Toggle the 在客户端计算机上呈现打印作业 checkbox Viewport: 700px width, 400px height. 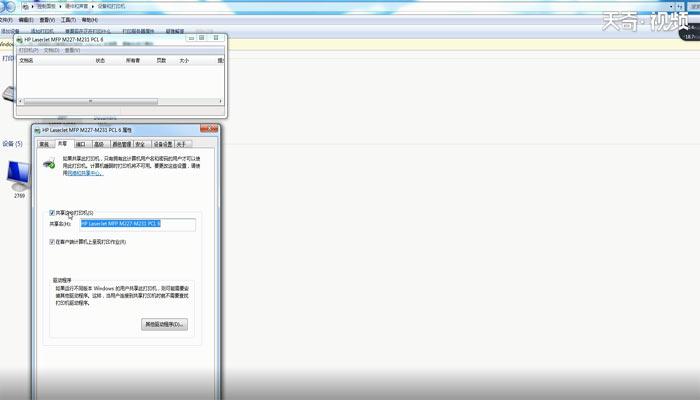[52, 242]
